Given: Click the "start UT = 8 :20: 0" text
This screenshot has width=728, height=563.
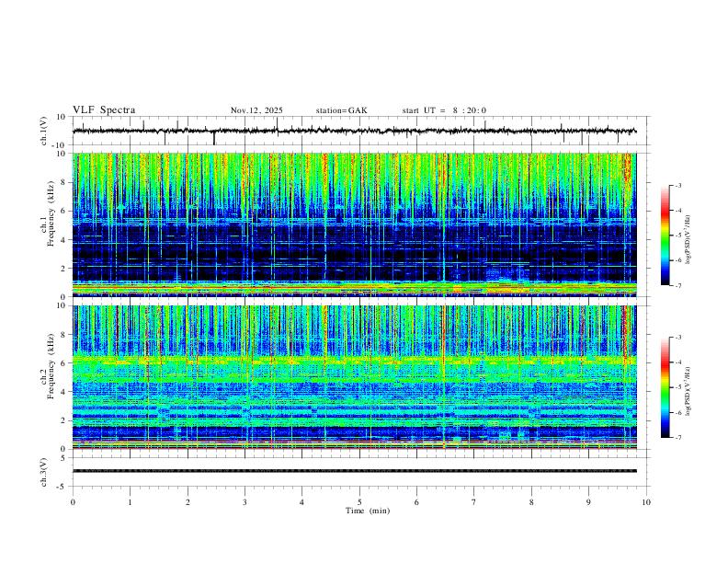Looking at the screenshot, I should (x=444, y=110).
